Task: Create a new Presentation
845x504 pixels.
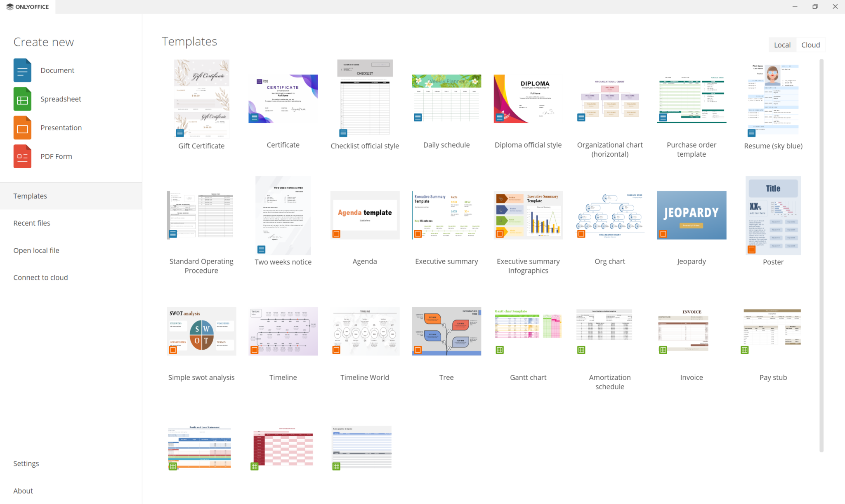Action: click(61, 127)
